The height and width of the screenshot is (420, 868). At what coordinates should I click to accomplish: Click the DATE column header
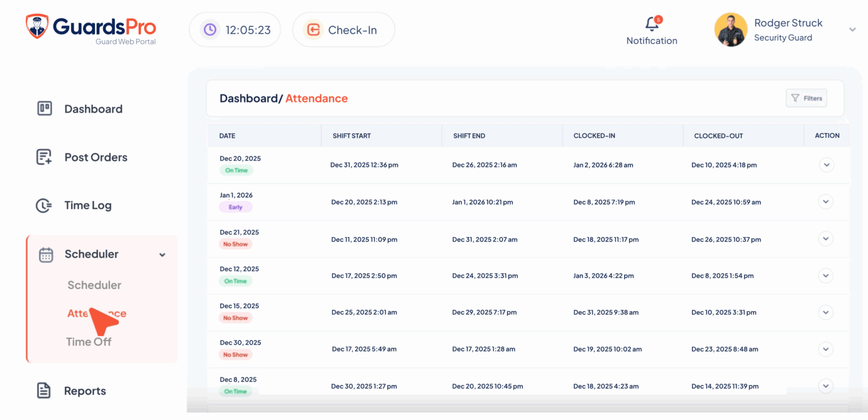coord(227,136)
